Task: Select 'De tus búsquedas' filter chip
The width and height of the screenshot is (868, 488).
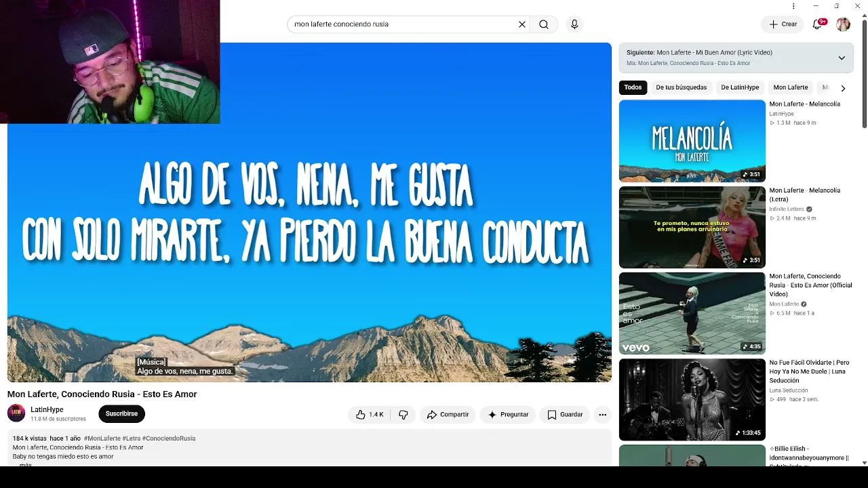Action: click(x=681, y=87)
